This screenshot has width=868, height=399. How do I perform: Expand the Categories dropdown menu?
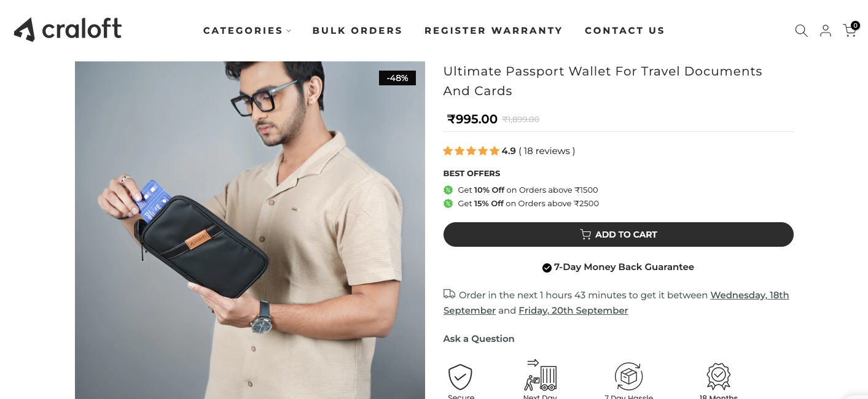click(x=247, y=31)
